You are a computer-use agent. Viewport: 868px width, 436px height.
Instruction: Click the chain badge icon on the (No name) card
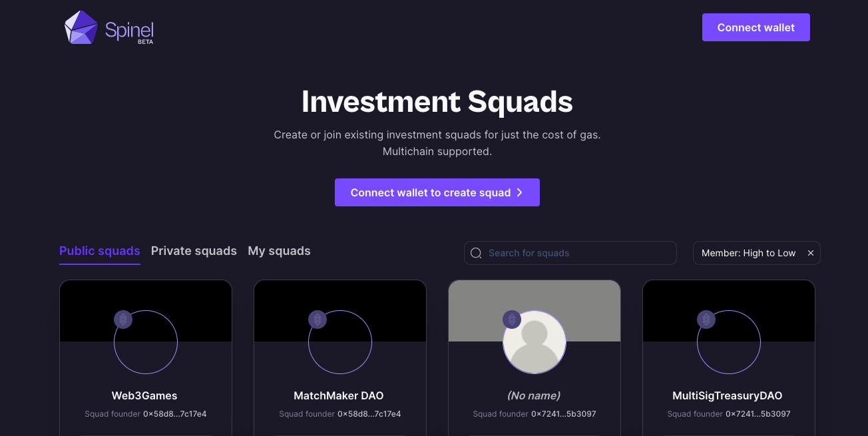click(512, 320)
